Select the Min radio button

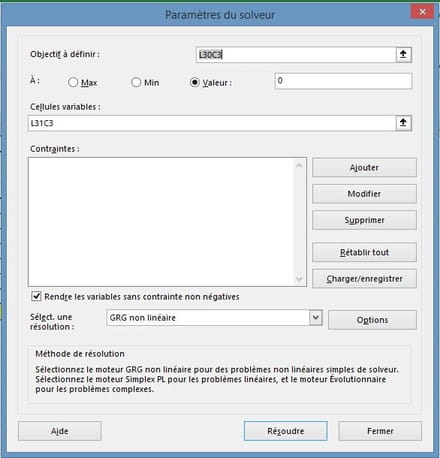(136, 82)
